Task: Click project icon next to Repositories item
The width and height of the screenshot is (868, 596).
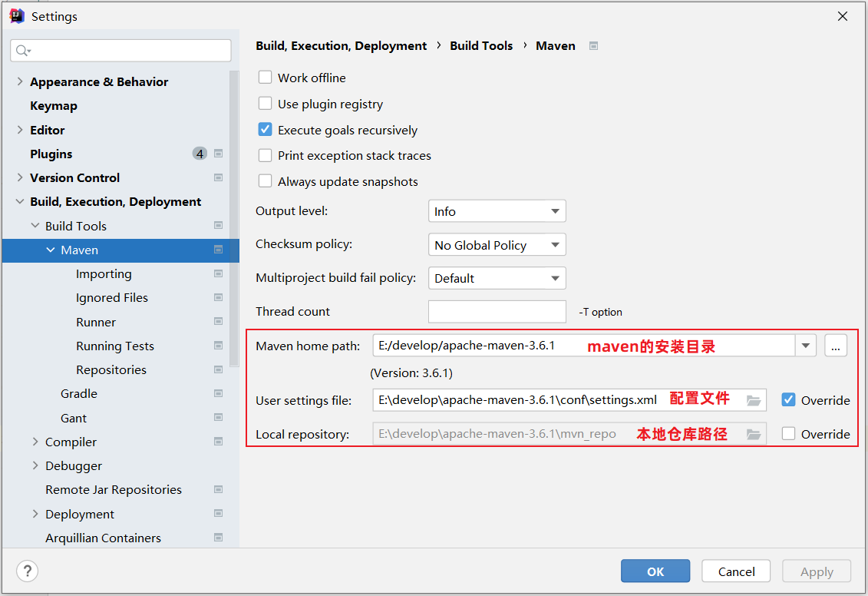Action: [x=219, y=369]
